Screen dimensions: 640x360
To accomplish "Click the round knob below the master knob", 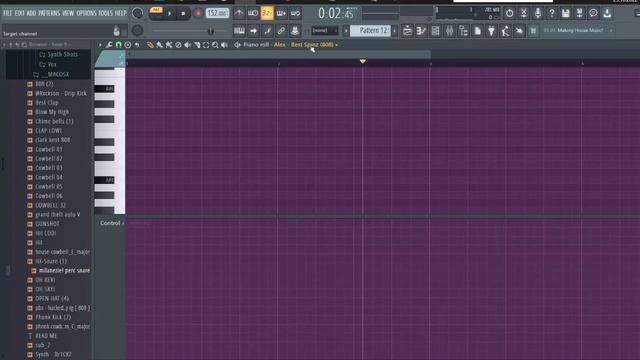I will 138,31.
